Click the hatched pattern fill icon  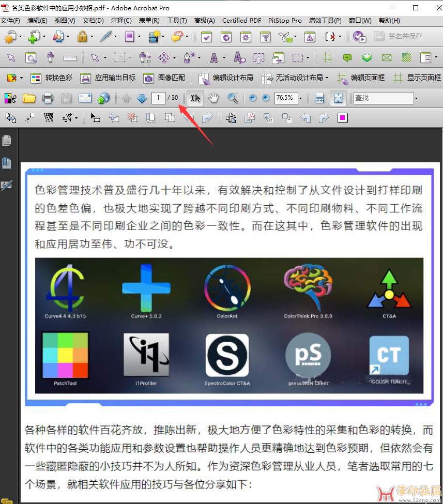49,118
